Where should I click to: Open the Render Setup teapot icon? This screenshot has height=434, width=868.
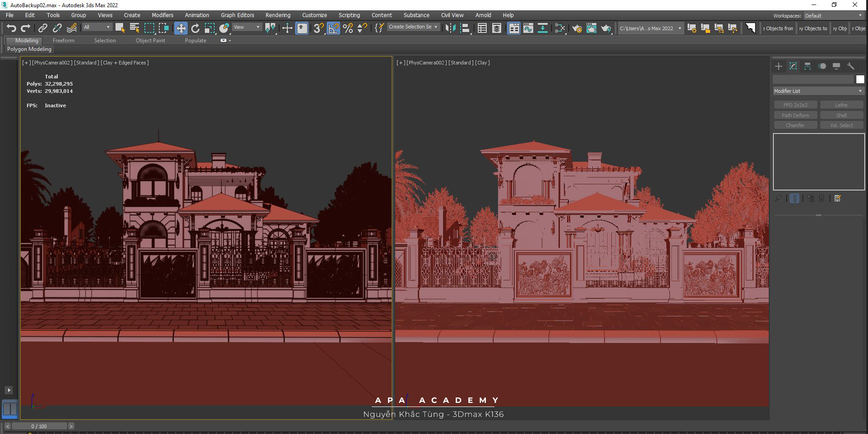point(577,28)
